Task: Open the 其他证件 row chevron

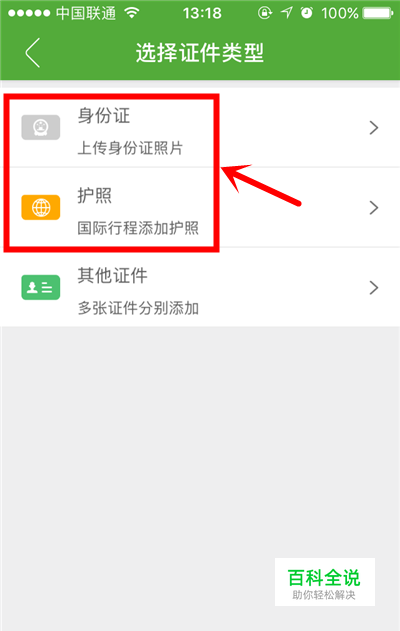Action: coord(374,288)
